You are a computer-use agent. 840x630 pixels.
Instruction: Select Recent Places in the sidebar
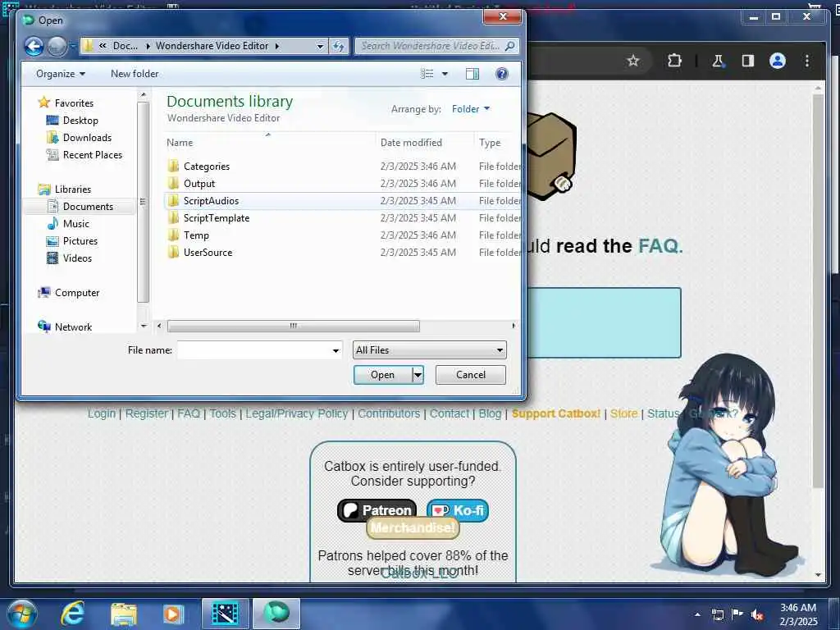92,155
